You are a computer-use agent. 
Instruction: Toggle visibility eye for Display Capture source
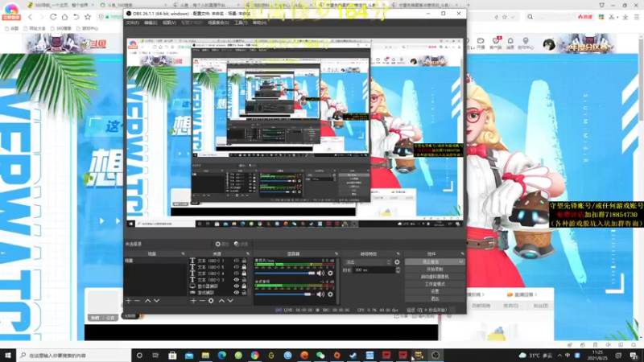pyautogui.click(x=236, y=286)
